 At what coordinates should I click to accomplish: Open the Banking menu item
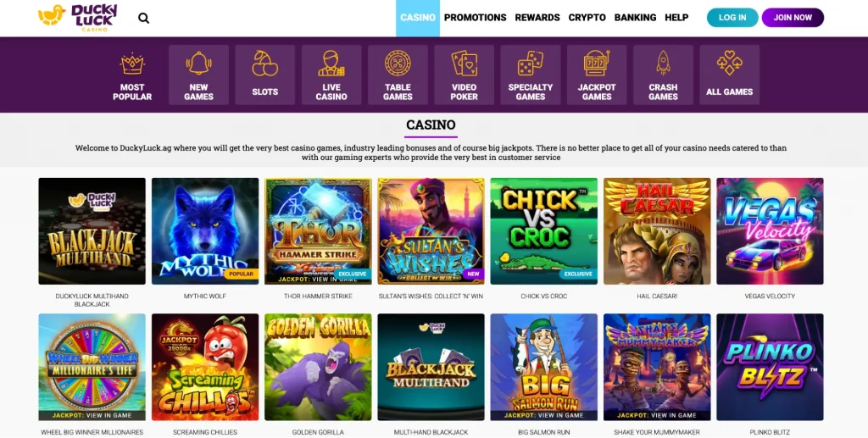click(x=635, y=18)
